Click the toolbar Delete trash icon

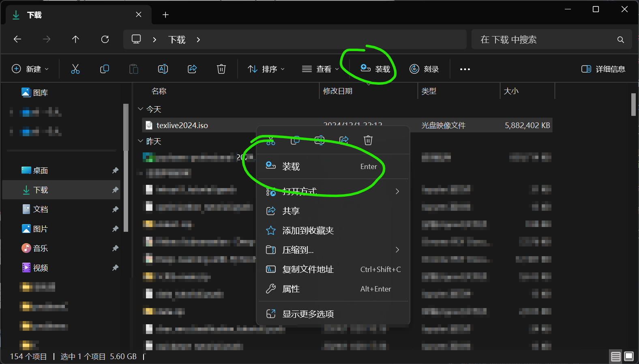[221, 69]
